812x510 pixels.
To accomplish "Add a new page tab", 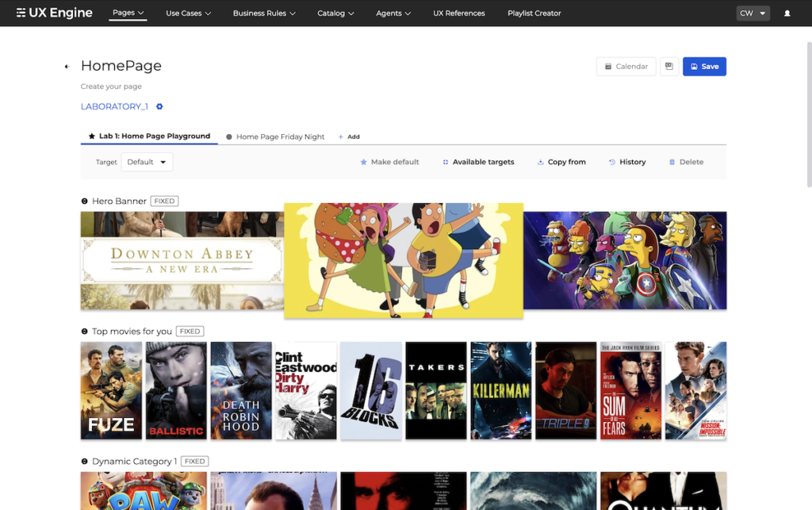I will tap(349, 136).
